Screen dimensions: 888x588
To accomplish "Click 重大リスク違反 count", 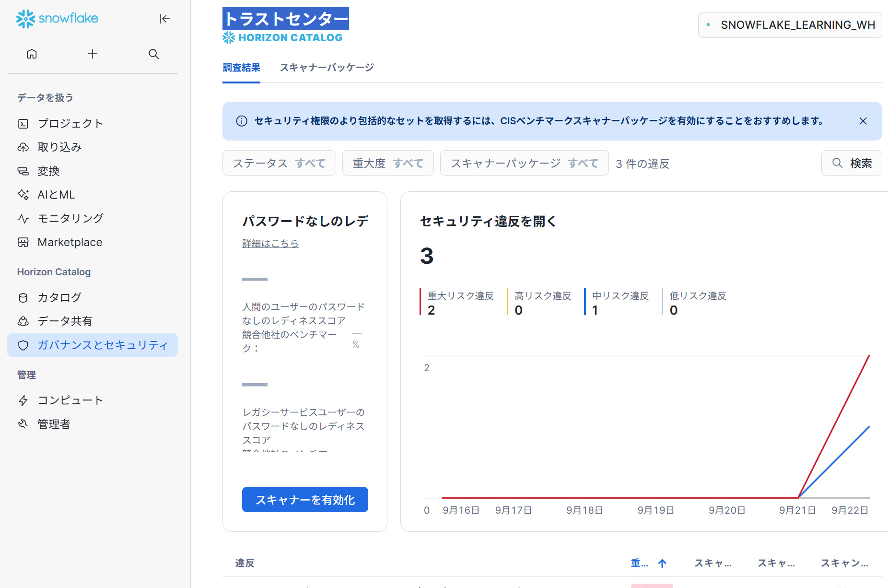I will coord(431,310).
